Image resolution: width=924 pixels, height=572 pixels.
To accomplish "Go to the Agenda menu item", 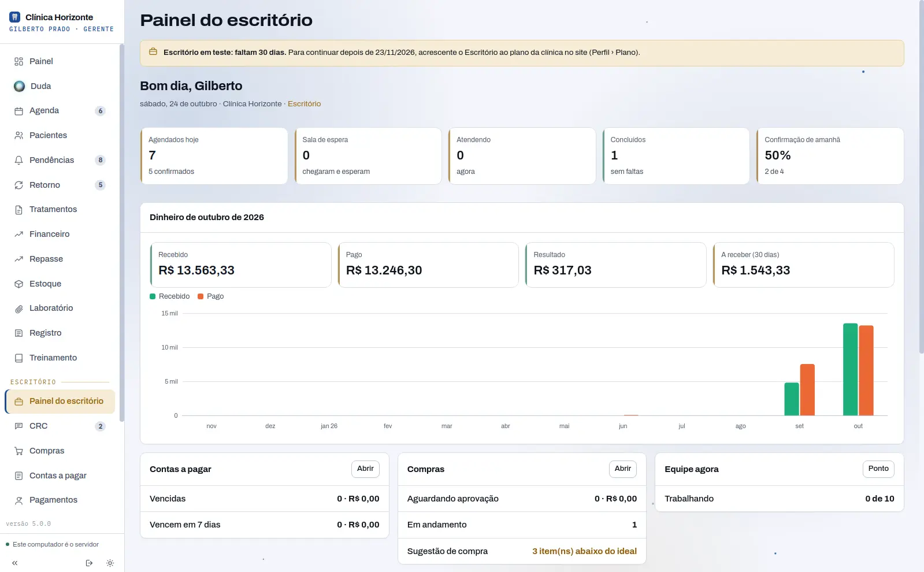I will [60, 111].
